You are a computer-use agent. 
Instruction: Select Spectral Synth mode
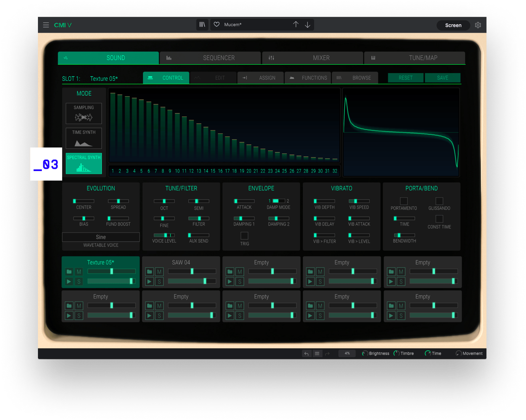pyautogui.click(x=84, y=163)
